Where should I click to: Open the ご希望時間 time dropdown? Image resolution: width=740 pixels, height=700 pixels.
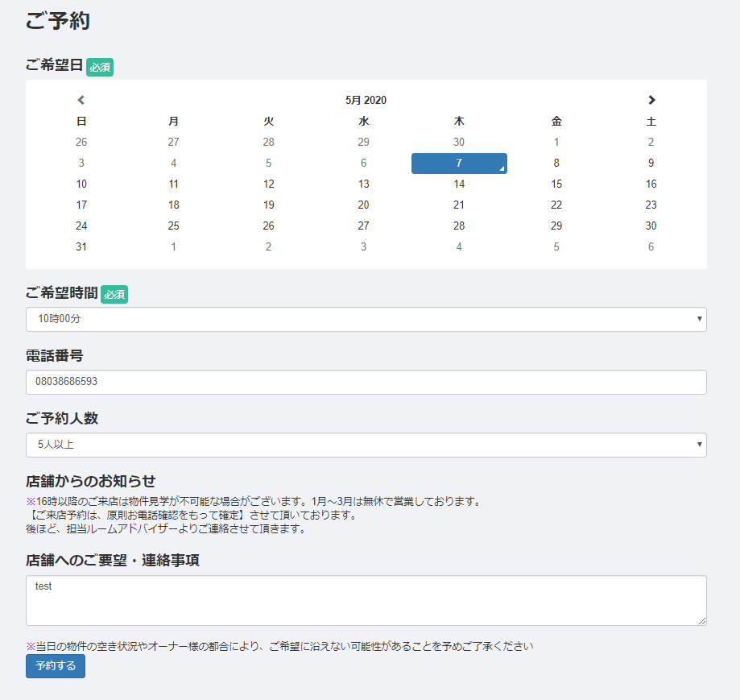[366, 320]
